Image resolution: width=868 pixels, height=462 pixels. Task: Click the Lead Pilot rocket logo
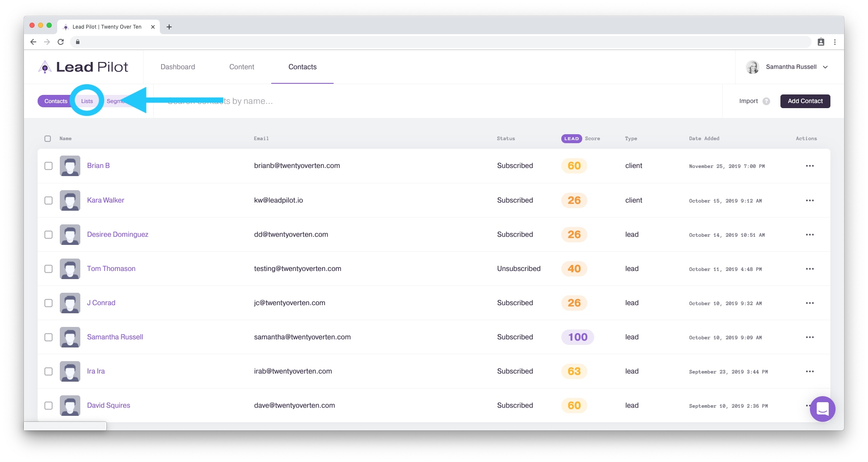(x=45, y=67)
